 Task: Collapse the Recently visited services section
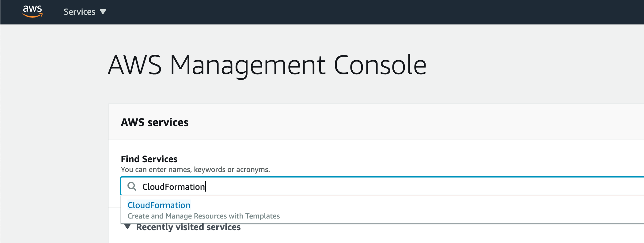[128, 227]
